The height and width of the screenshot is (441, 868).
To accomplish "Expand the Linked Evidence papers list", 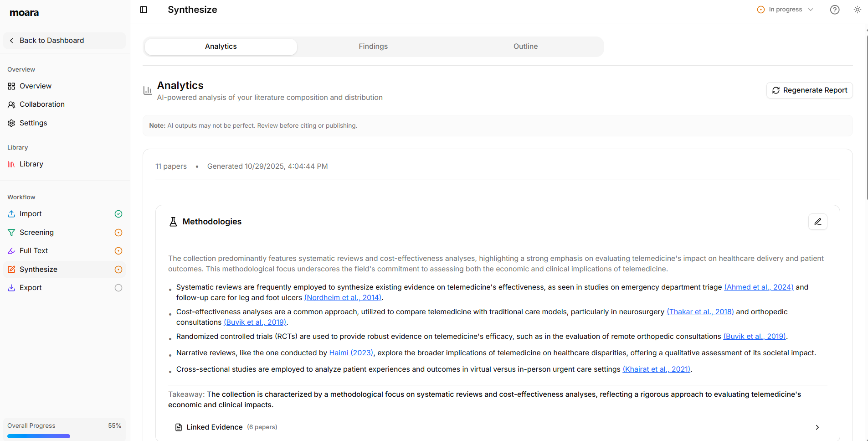I will click(817, 427).
